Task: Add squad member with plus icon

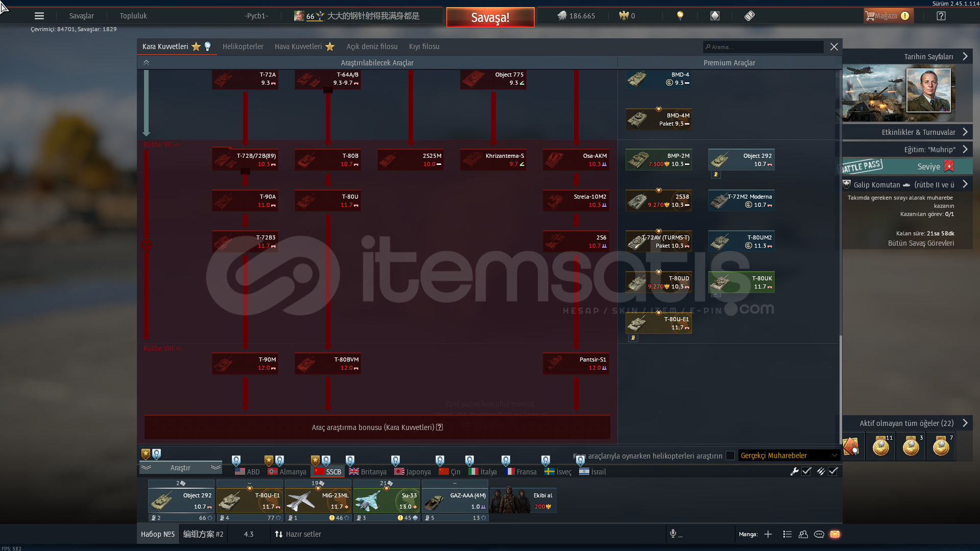Action: click(x=768, y=534)
